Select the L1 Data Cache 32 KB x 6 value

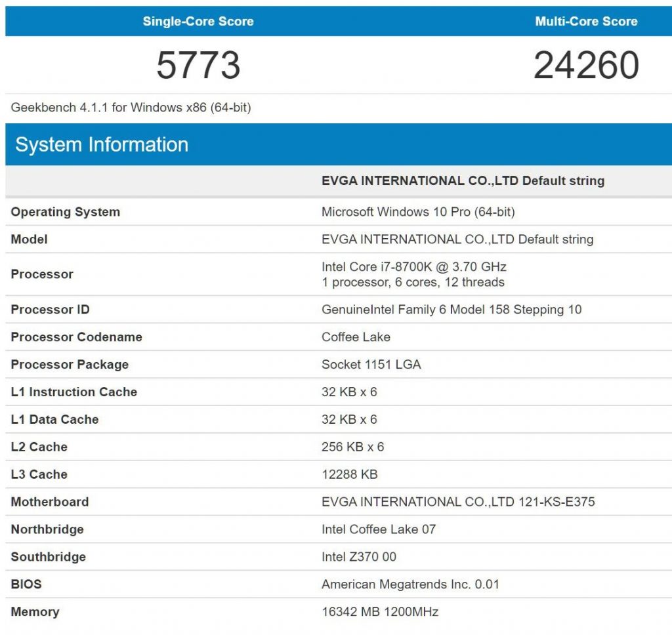(x=349, y=419)
